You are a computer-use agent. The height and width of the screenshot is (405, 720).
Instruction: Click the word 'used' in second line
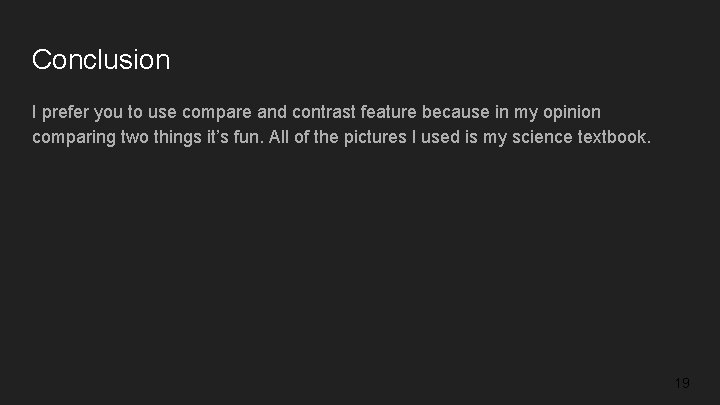coord(440,137)
